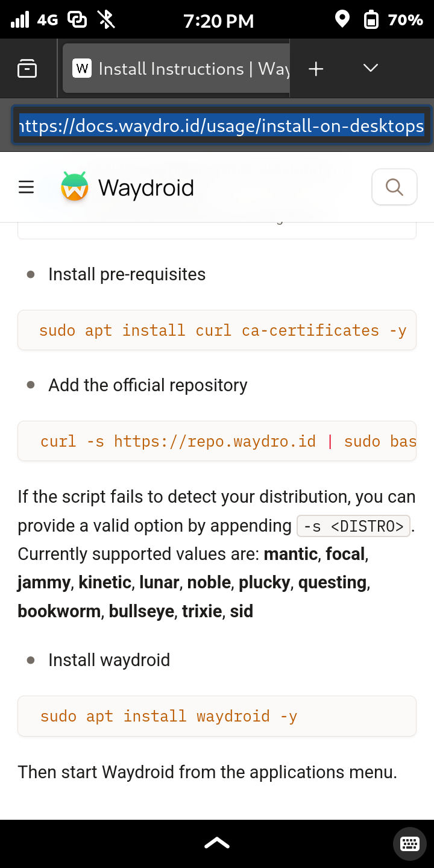Select the Install Instructions tab
434x868 pixels.
point(176,69)
